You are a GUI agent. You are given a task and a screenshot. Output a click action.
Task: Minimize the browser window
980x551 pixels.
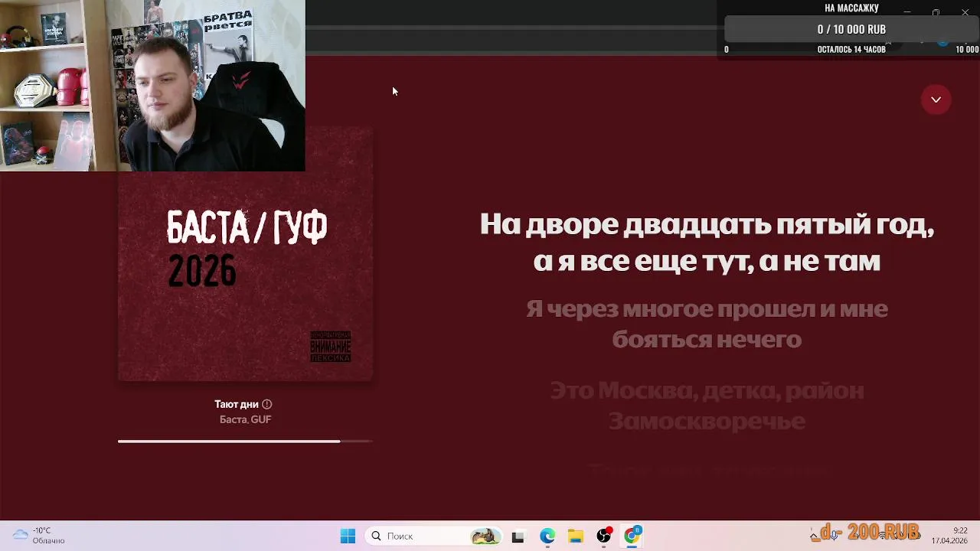(x=906, y=12)
